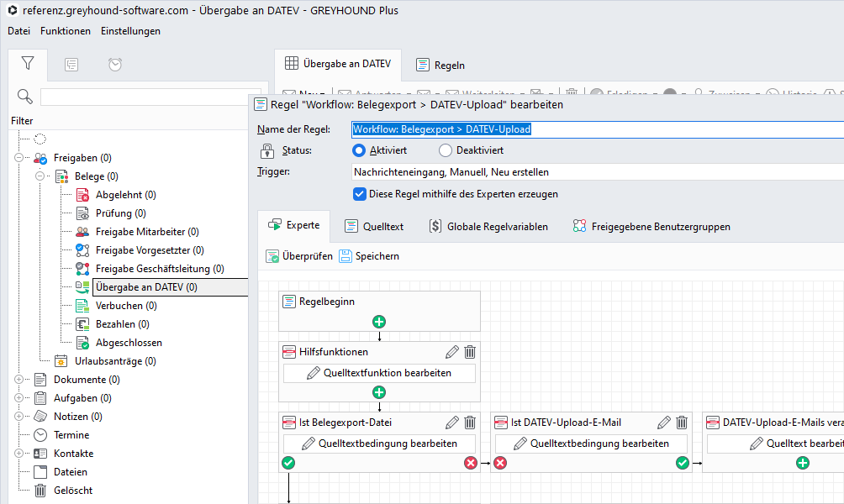Collapse the Freigaben tree node
The height and width of the screenshot is (504, 844).
18,158
